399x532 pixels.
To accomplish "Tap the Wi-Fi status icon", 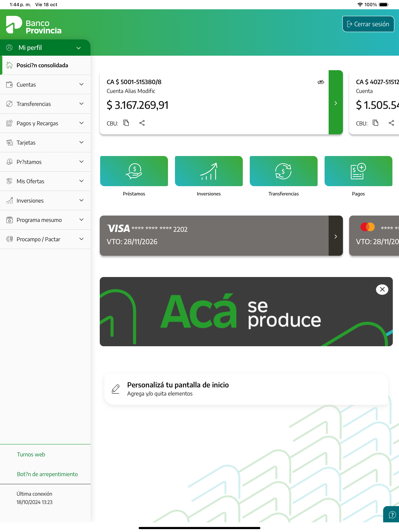I will 360,5.
